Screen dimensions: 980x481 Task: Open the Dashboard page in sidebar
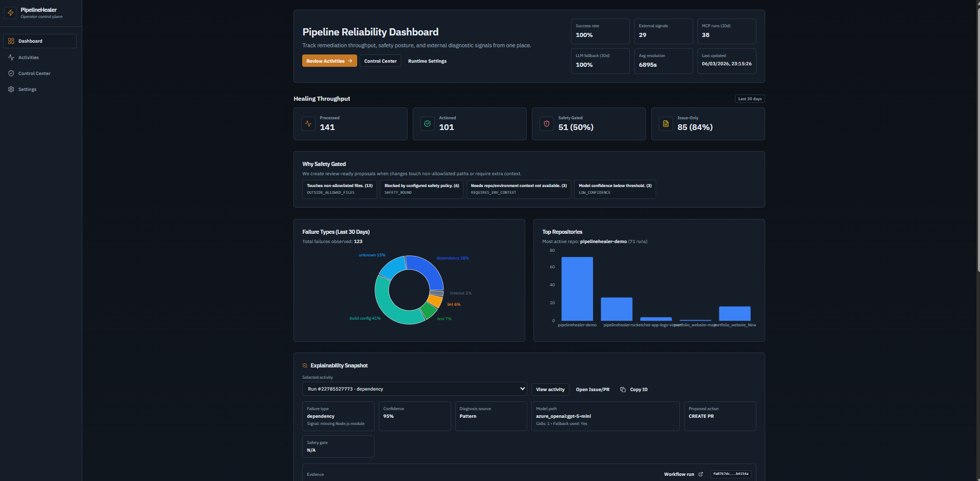pos(40,41)
